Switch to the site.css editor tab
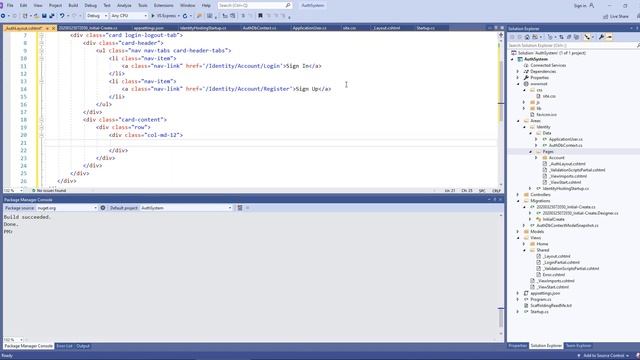 tap(349, 28)
